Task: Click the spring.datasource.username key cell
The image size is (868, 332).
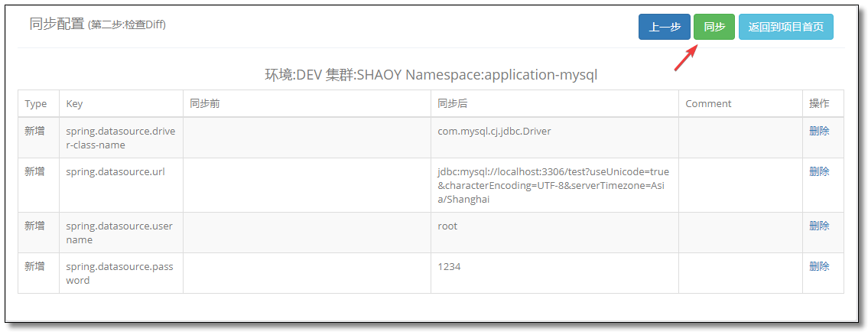Action: point(121,233)
